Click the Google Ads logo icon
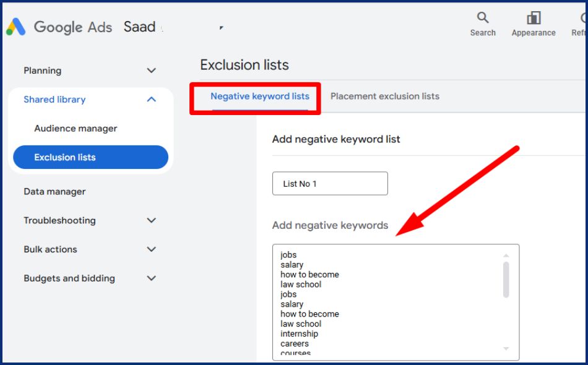 (x=15, y=27)
